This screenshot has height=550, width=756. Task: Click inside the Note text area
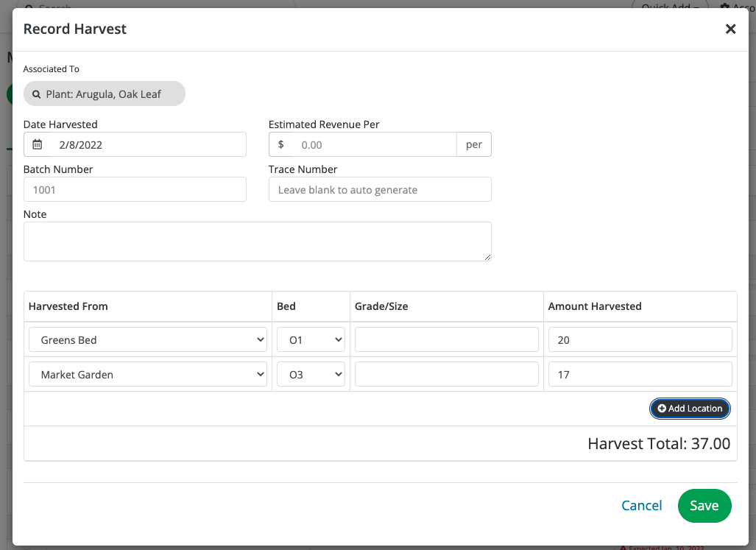click(257, 241)
